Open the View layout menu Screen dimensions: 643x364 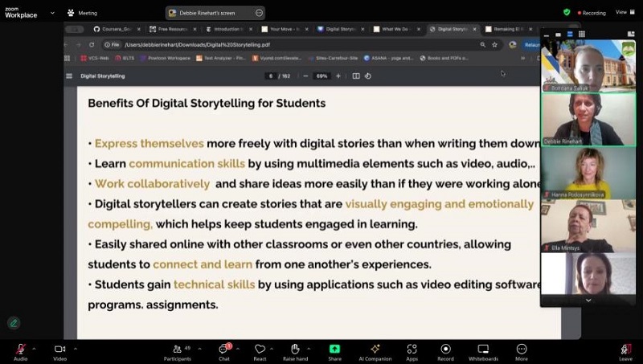(x=624, y=12)
